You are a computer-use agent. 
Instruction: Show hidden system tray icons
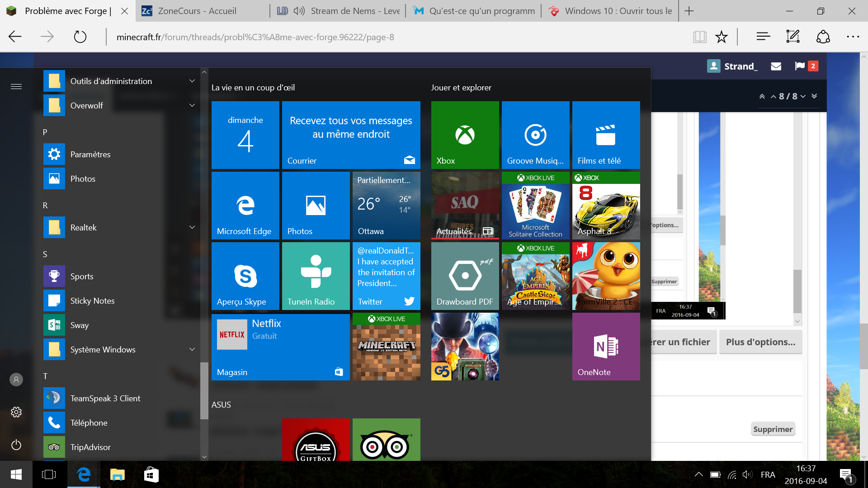[698, 474]
